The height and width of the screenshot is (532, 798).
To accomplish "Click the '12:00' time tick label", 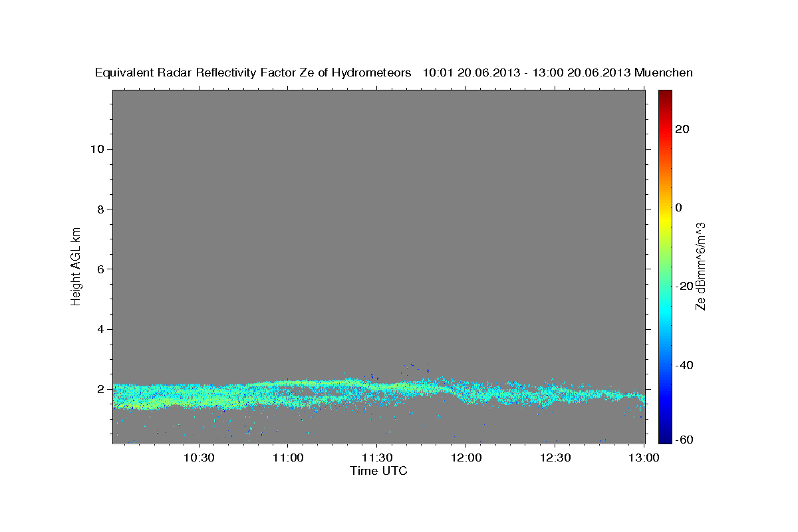I will tap(465, 458).
